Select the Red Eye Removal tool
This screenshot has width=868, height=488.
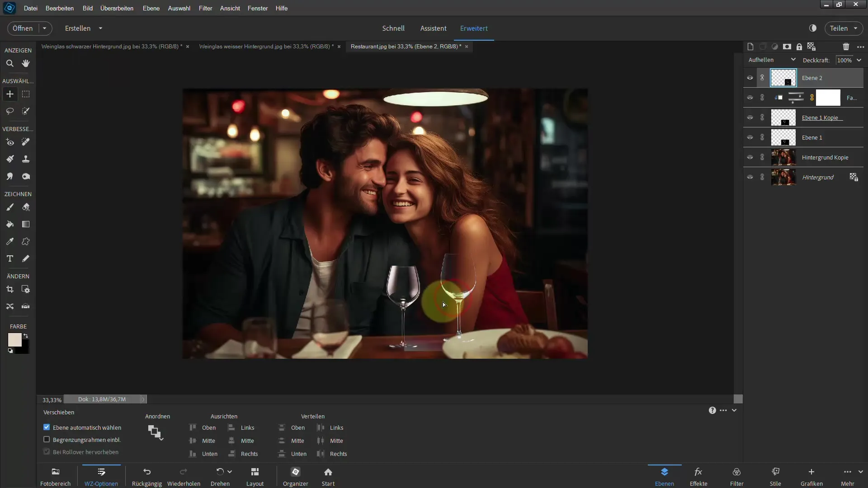pyautogui.click(x=9, y=142)
